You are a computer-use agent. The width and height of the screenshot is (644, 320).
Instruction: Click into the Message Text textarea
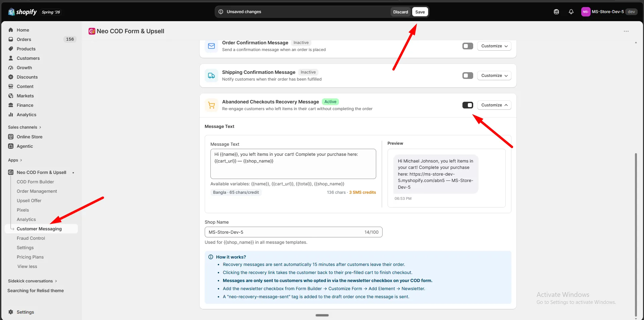coord(293,164)
